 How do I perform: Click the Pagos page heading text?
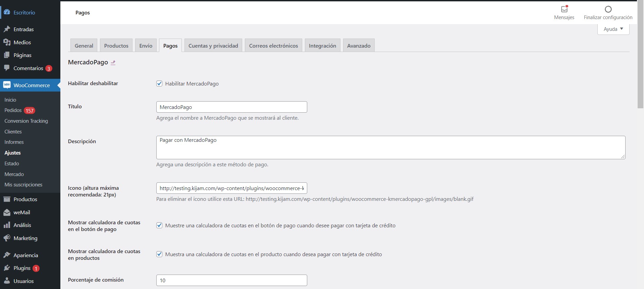[83, 13]
